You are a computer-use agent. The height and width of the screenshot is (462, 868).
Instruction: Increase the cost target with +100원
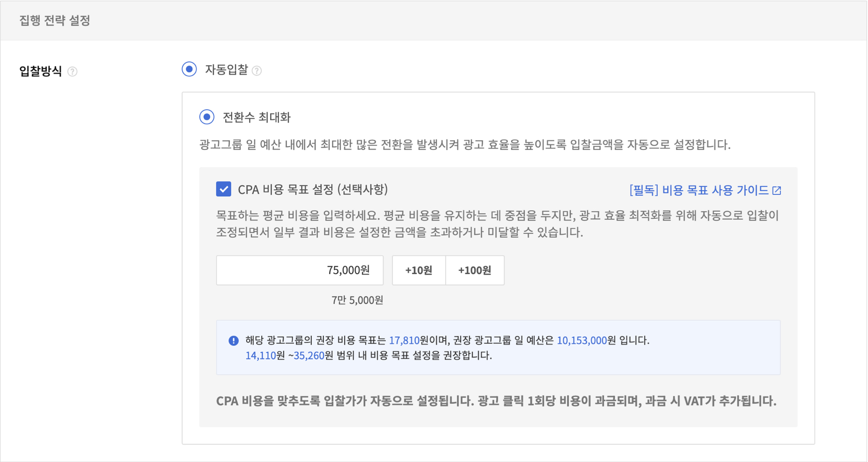[x=474, y=270]
